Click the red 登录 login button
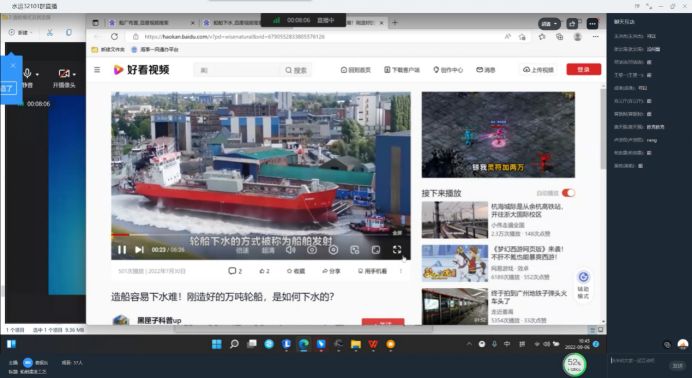Viewport: 692px width, 378px height. click(583, 70)
